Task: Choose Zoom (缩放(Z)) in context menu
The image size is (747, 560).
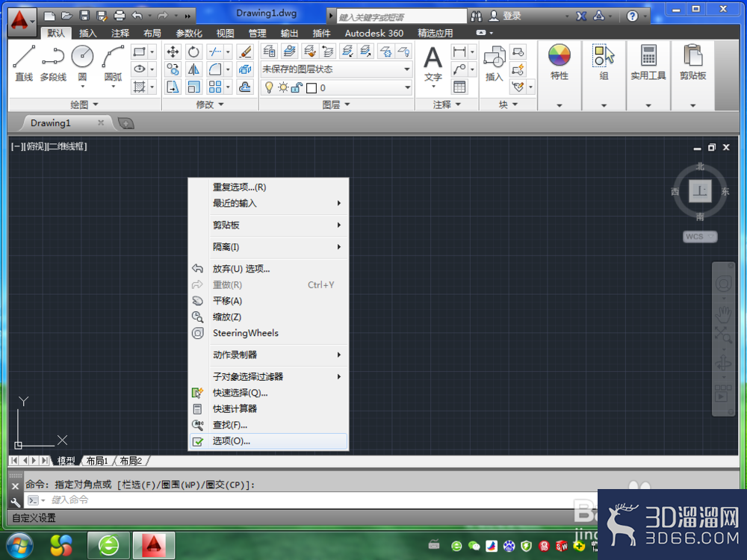Action: pyautogui.click(x=269, y=317)
